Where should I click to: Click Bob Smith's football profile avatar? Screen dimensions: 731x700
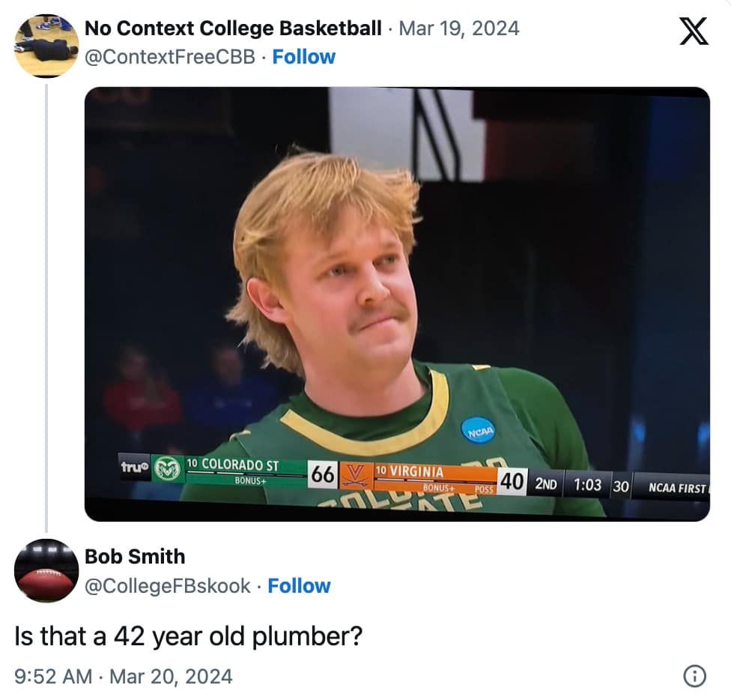pyautogui.click(x=45, y=572)
